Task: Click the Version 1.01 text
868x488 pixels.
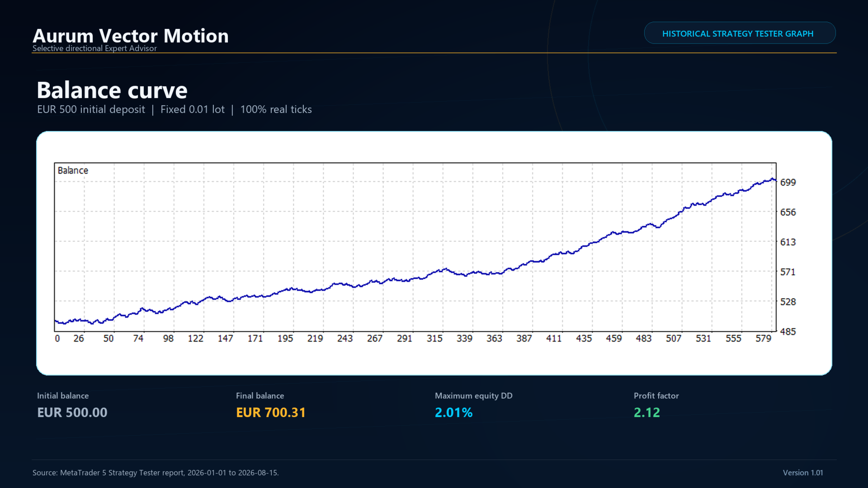Action: coord(803,473)
